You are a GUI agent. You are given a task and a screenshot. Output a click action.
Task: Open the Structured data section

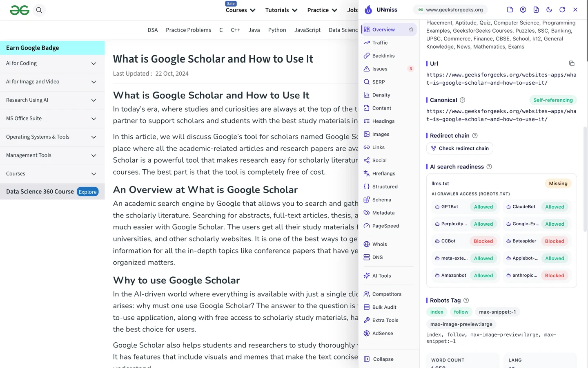tap(389, 186)
